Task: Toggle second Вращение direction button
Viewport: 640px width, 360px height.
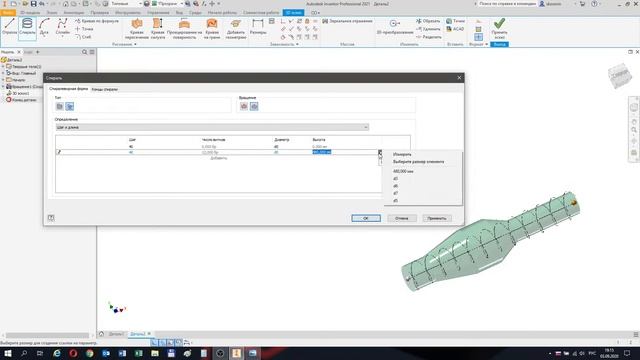Action: 254,106
